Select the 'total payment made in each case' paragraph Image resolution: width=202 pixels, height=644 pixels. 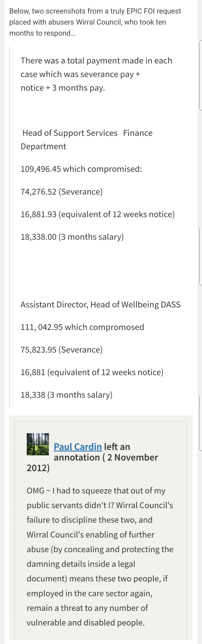(x=96, y=74)
